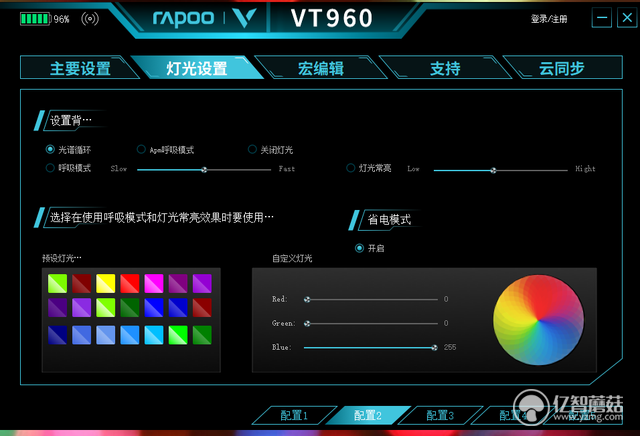Image resolution: width=640 pixels, height=436 pixels.
Task: Switch to profile 配置1
Action: (294, 416)
